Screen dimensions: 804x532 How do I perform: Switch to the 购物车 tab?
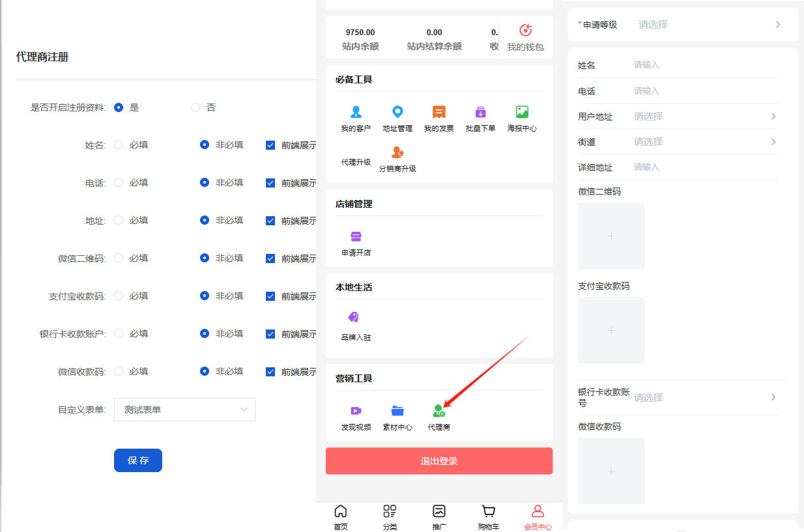point(488,517)
